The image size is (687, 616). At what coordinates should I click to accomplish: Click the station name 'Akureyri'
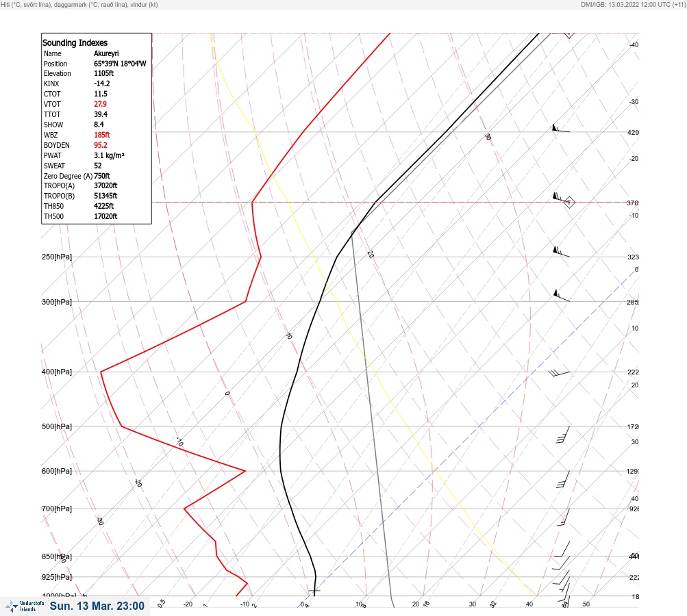[106, 53]
